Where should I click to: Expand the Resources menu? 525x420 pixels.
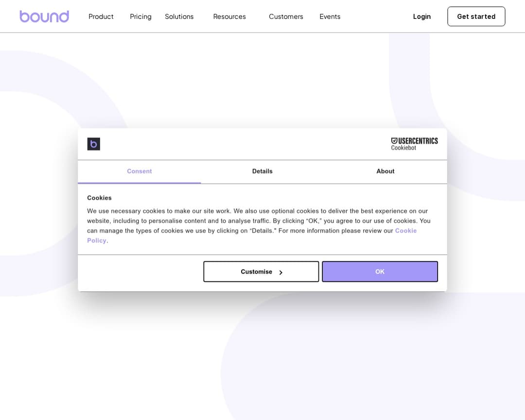tap(229, 17)
